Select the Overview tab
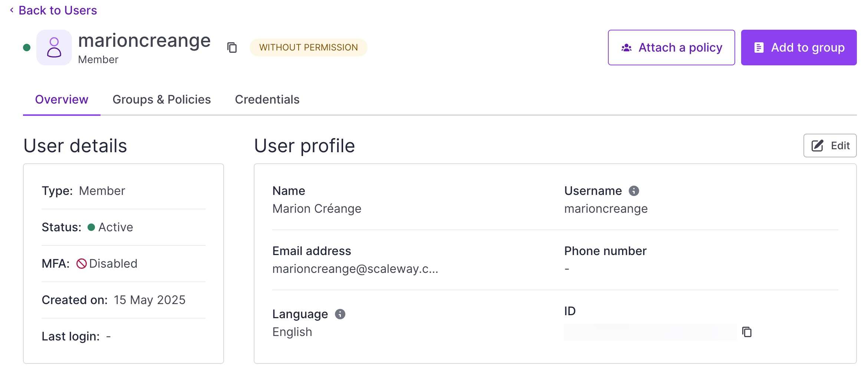This screenshot has height=372, width=868. coord(62,99)
